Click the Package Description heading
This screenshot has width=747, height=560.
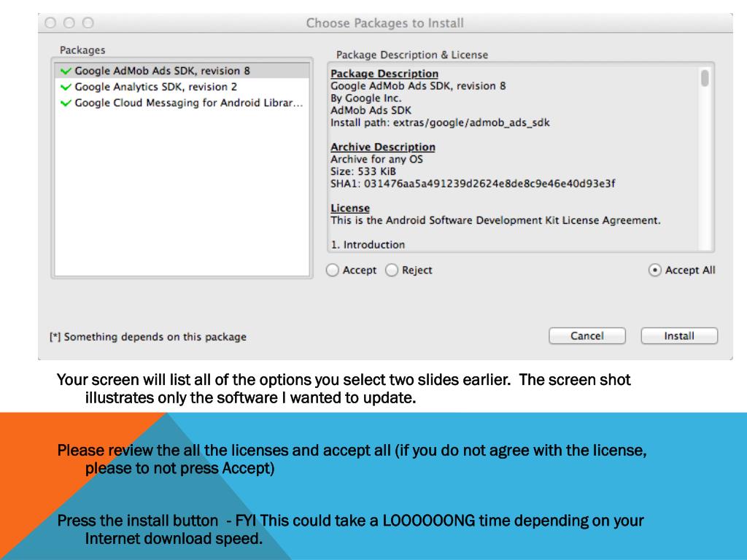pos(384,74)
